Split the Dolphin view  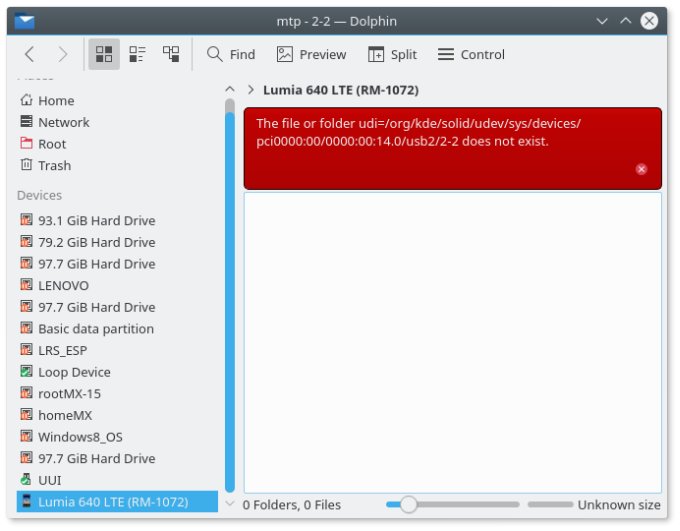click(392, 54)
